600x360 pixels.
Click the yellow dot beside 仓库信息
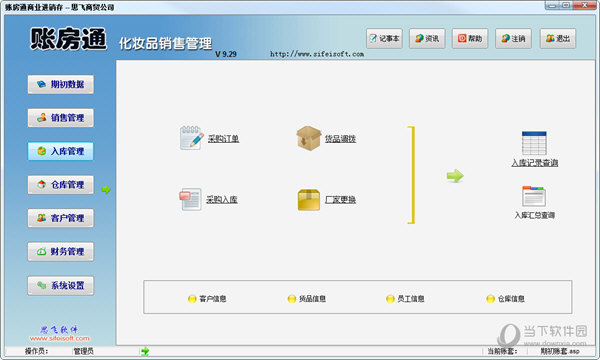(490, 299)
